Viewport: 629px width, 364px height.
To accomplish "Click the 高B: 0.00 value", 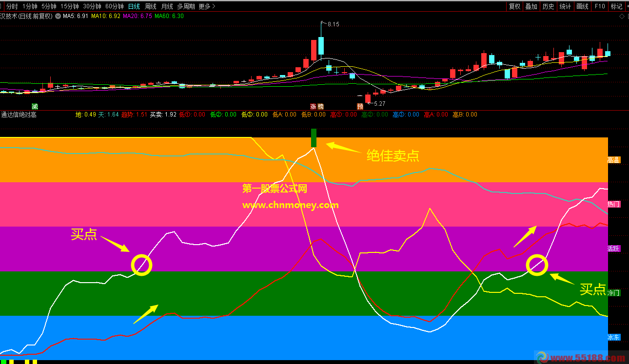I will [465, 115].
